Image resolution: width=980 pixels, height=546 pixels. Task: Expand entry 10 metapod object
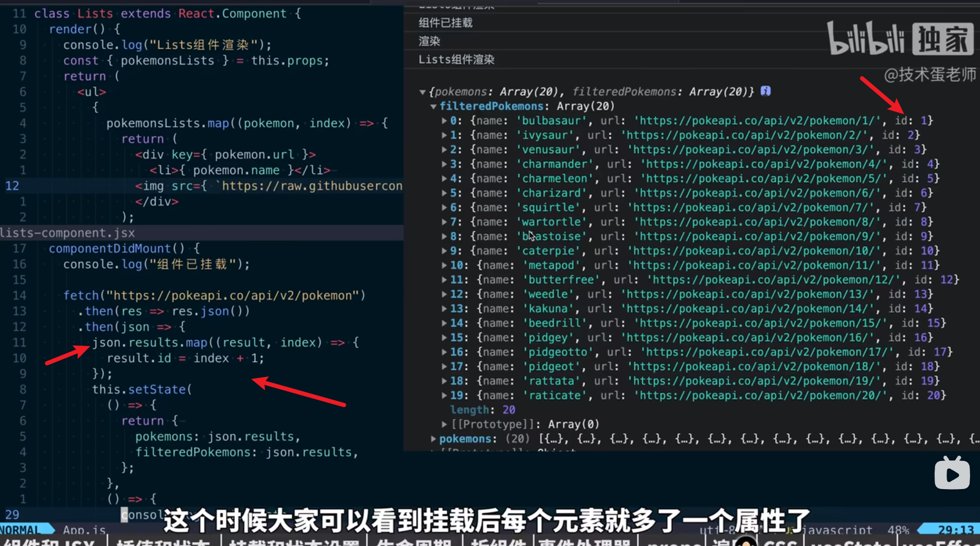(x=444, y=266)
